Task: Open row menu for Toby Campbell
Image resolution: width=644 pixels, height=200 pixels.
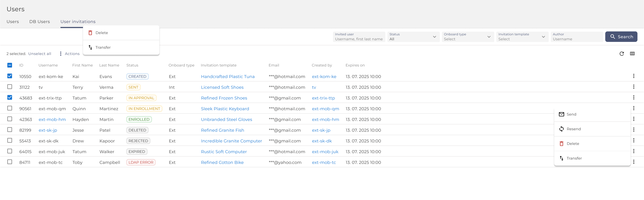Action: 634,162
